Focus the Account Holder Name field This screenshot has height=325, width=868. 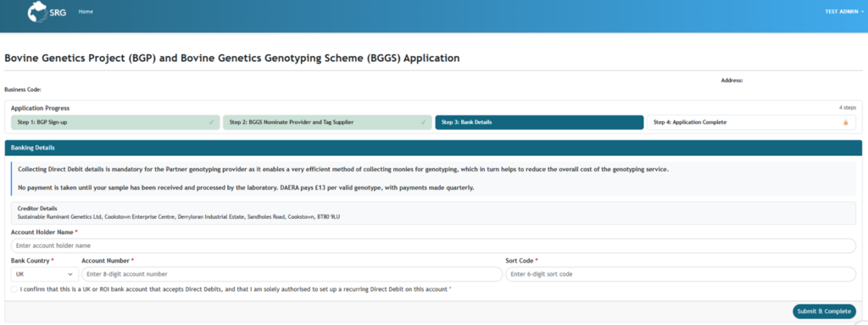click(433, 246)
